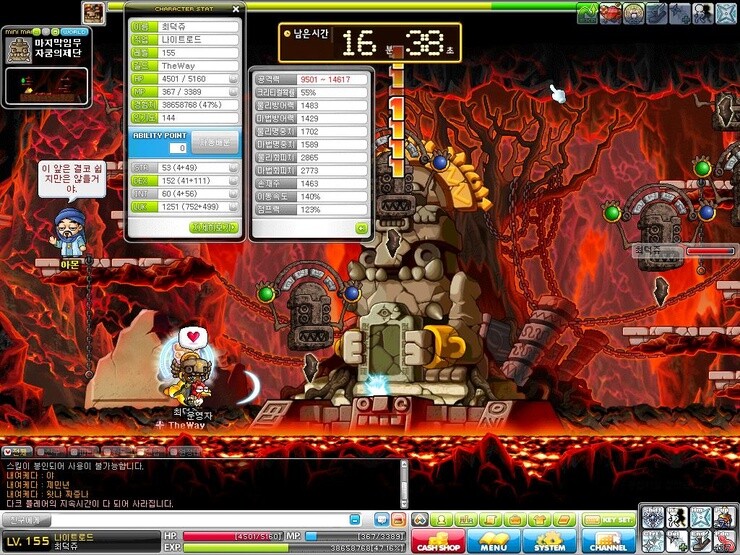Click the MP gauge bar

[x=355, y=536]
